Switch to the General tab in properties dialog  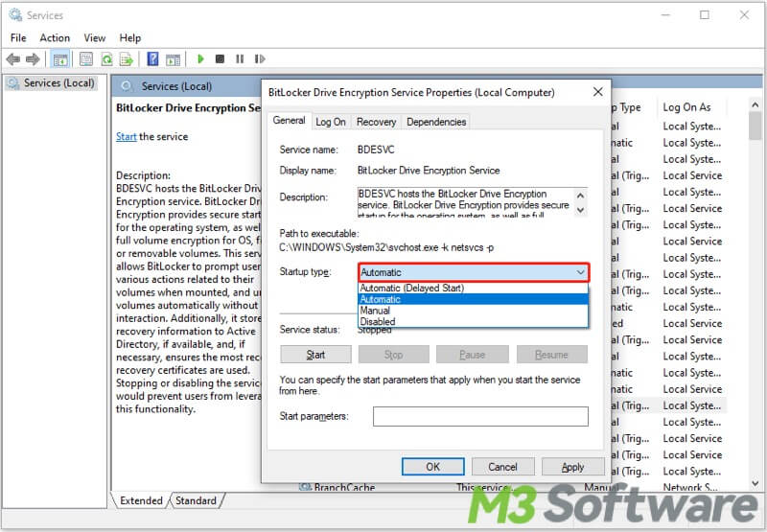point(290,120)
